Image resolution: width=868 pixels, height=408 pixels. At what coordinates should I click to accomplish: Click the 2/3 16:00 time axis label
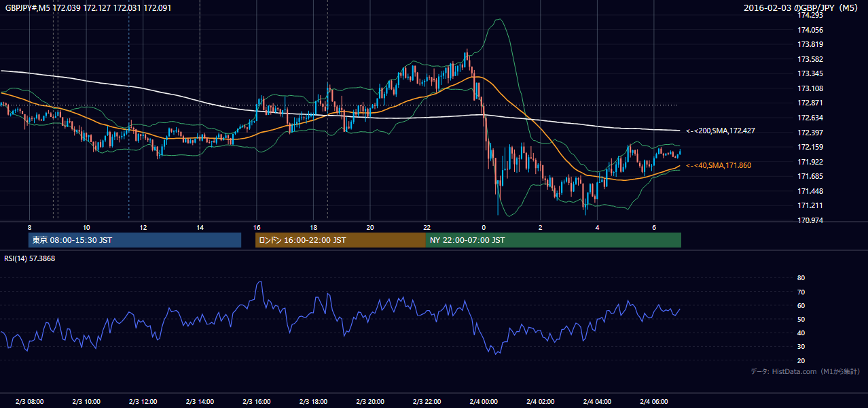coord(256,401)
